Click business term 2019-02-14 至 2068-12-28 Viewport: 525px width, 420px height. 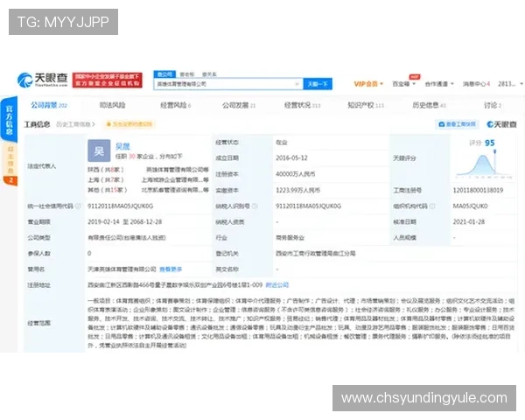[x=125, y=221]
